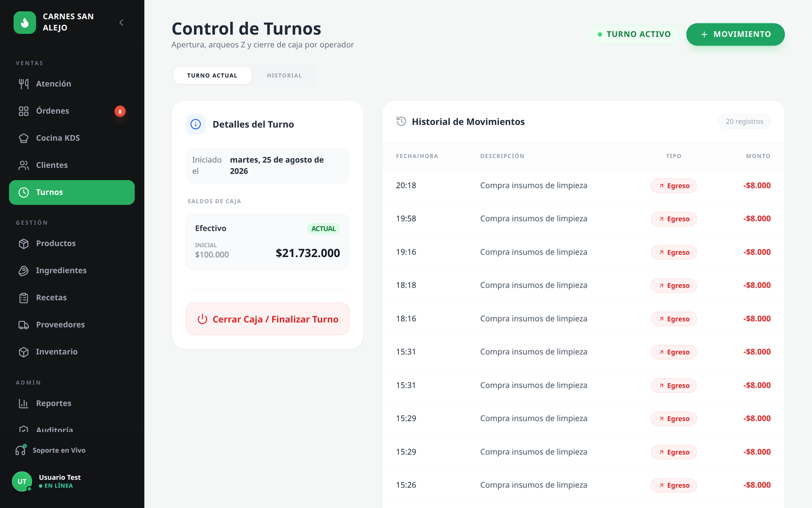Click the -$8.000 amount in 19:16 row
Viewport: 812px width, 508px height.
click(757, 252)
